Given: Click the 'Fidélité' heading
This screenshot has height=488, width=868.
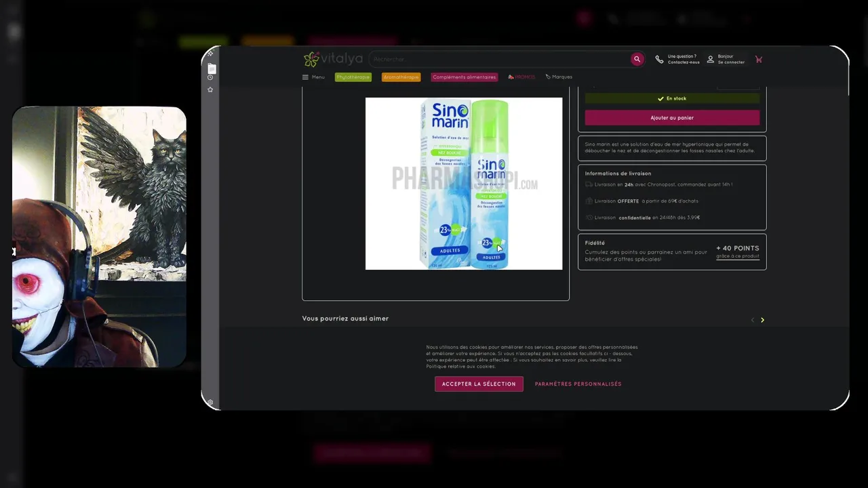Looking at the screenshot, I should coord(595,243).
